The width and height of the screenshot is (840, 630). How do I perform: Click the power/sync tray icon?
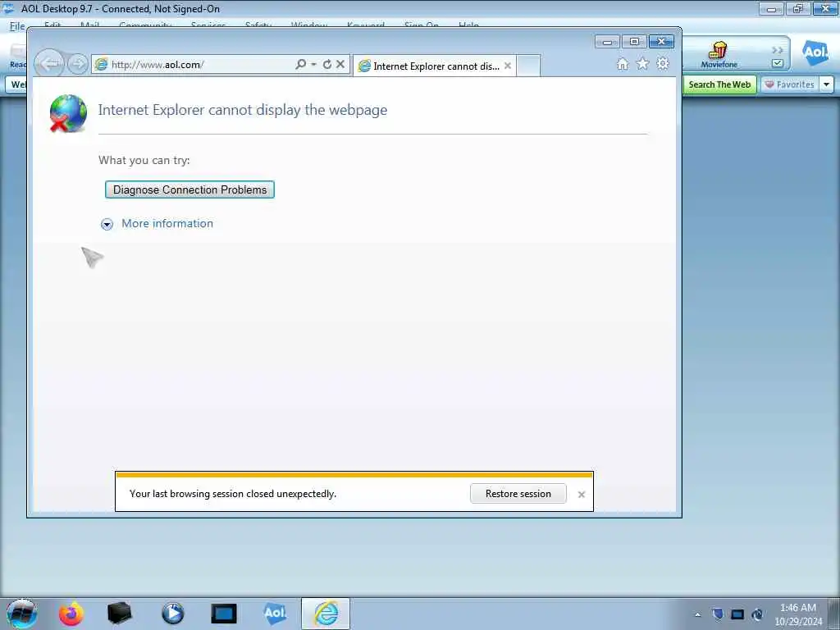[757, 614]
